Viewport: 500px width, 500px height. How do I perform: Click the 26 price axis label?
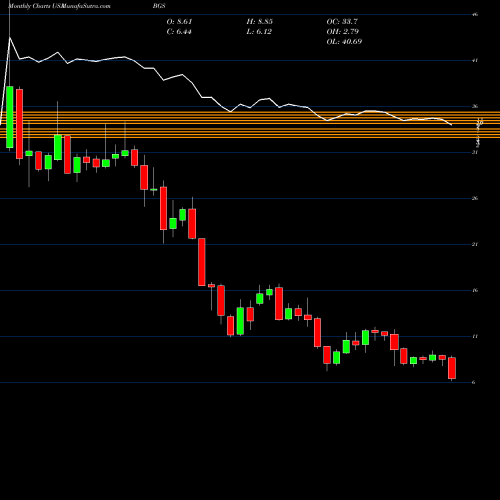475,198
